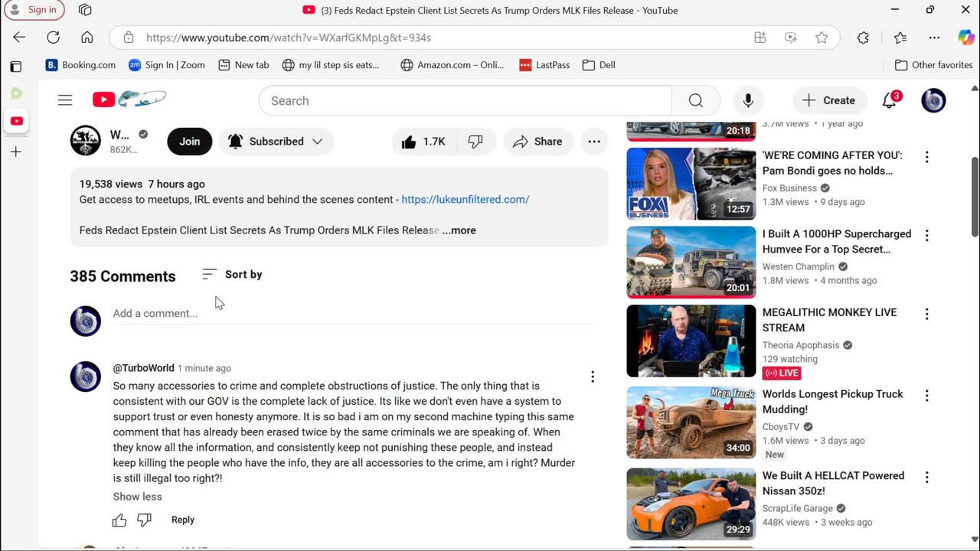Open menu for MEGALITHIC MONKEY LIVE STREAM
Viewport: 980px width, 551px height.
927,314
